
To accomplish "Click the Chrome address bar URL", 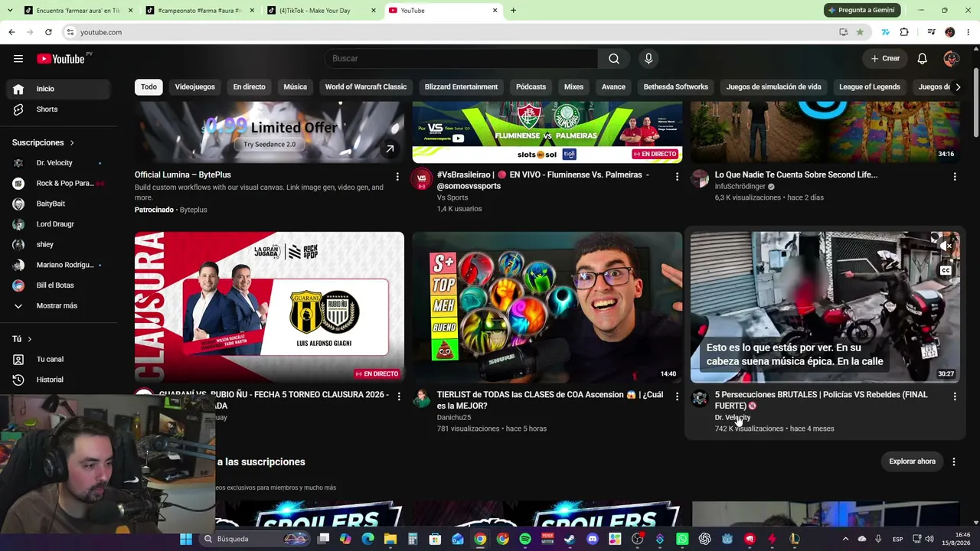I will (101, 32).
